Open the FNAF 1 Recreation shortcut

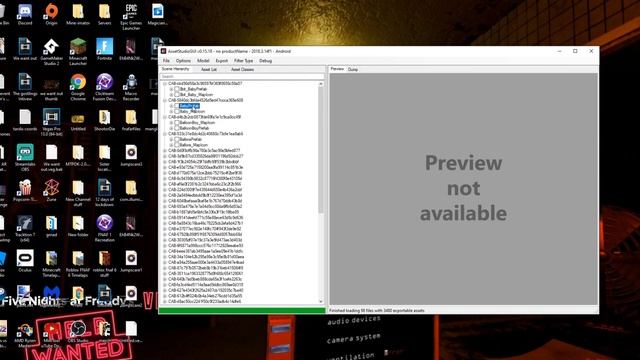click(104, 229)
